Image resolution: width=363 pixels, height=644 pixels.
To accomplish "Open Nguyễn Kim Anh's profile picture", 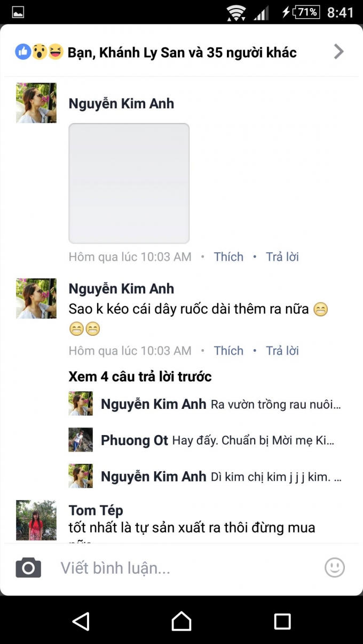I will click(36, 103).
